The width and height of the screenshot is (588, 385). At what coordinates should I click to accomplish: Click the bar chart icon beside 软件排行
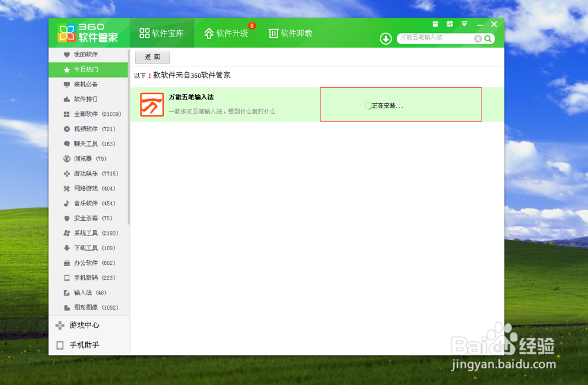[x=67, y=99]
